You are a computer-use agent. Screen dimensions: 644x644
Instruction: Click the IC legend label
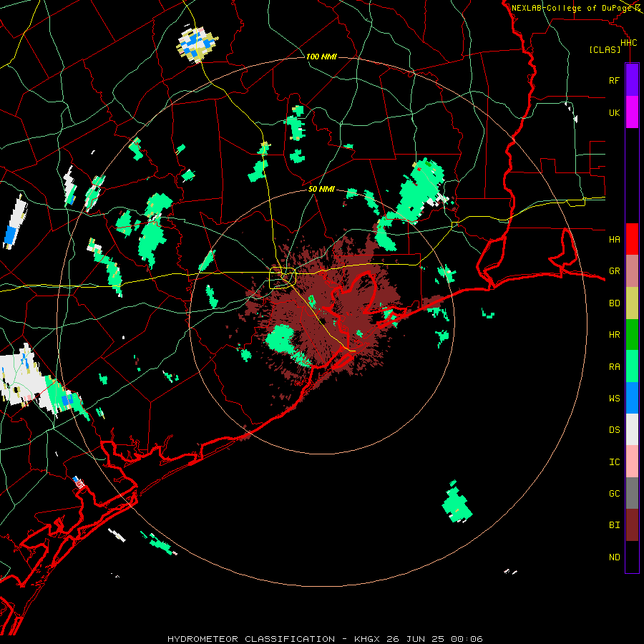tap(614, 462)
